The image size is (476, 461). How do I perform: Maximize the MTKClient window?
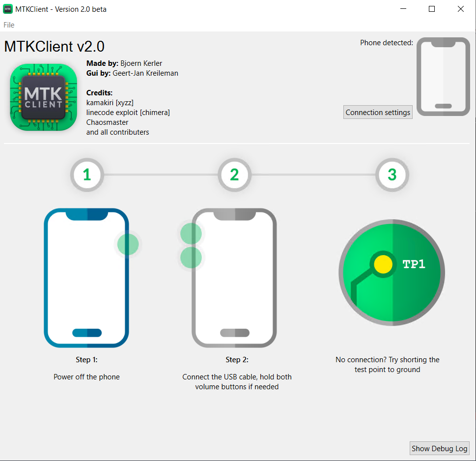(x=432, y=9)
